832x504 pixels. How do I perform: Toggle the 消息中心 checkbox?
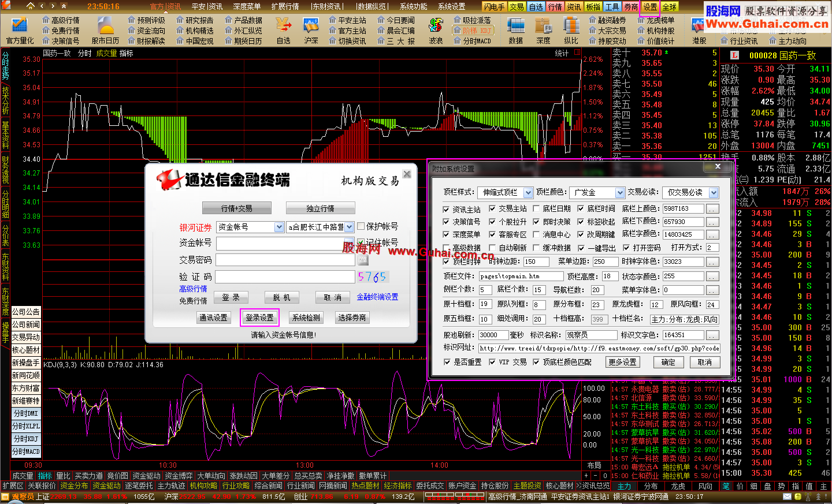click(536, 234)
